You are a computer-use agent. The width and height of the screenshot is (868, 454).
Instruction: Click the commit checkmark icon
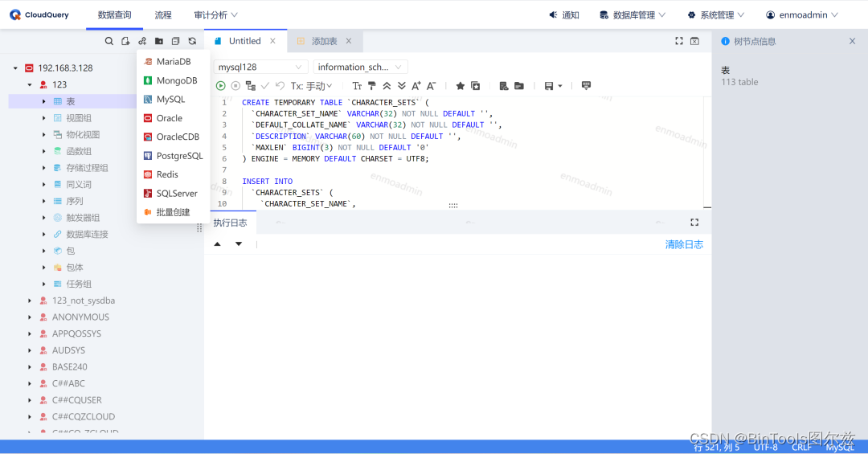tap(265, 86)
